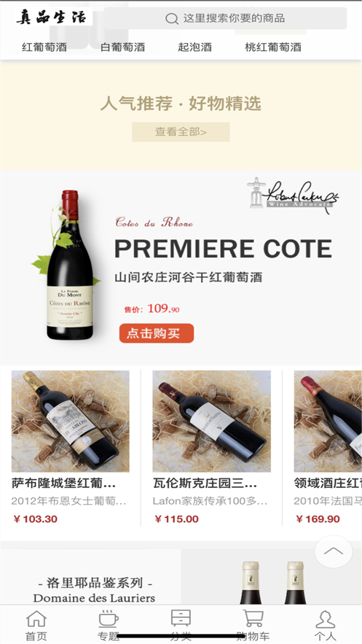This screenshot has width=362, height=644.
Task: Switch to the 起泡酒 tab
Action: point(194,47)
